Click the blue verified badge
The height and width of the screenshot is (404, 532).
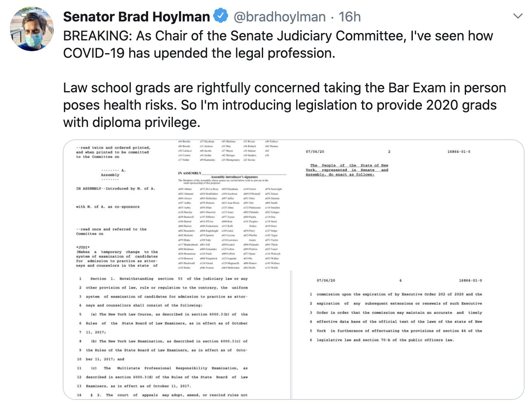point(221,16)
